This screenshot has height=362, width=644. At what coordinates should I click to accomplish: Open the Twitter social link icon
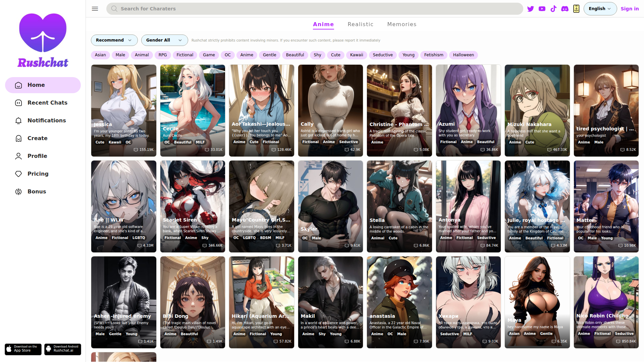tap(530, 9)
